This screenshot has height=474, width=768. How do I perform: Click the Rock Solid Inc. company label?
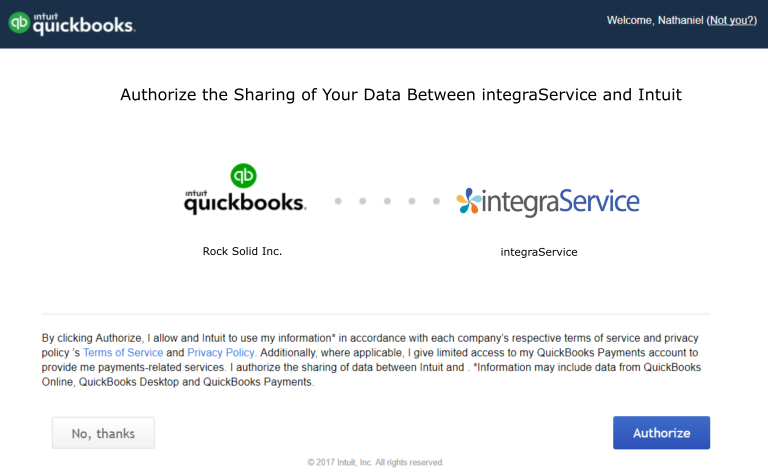(242, 251)
